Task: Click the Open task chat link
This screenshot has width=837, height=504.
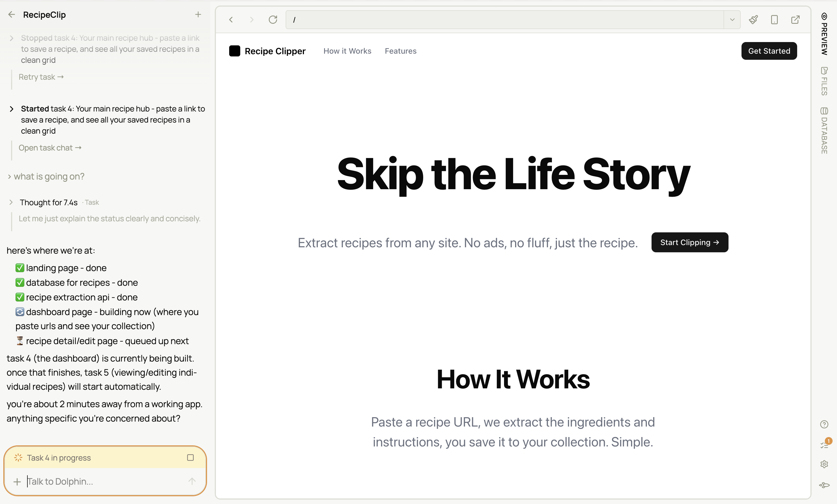Action: (50, 148)
